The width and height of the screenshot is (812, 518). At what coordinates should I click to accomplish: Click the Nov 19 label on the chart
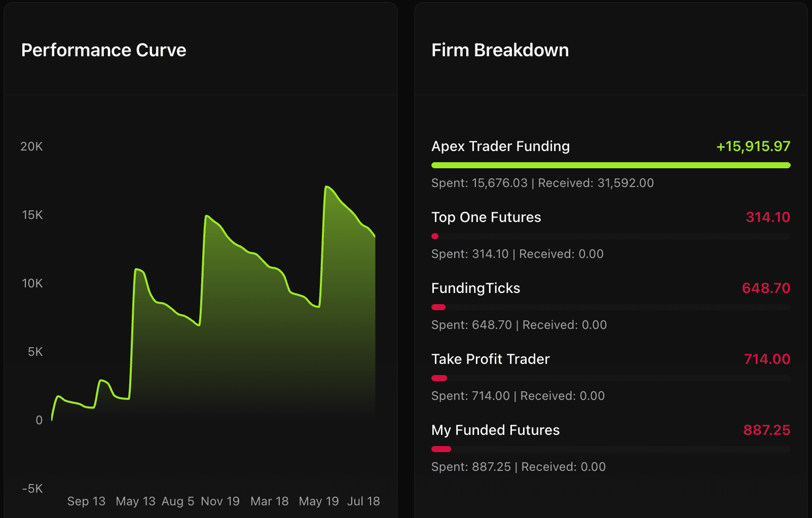[220, 501]
